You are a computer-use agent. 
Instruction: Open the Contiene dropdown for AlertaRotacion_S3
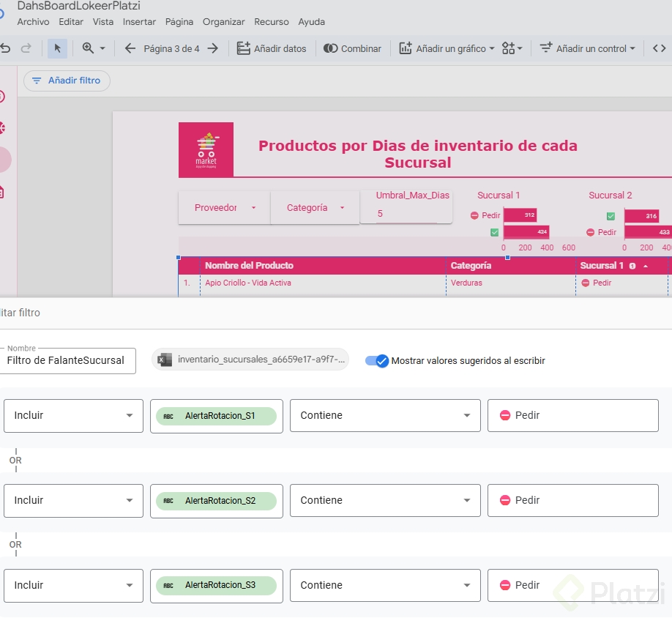(385, 585)
